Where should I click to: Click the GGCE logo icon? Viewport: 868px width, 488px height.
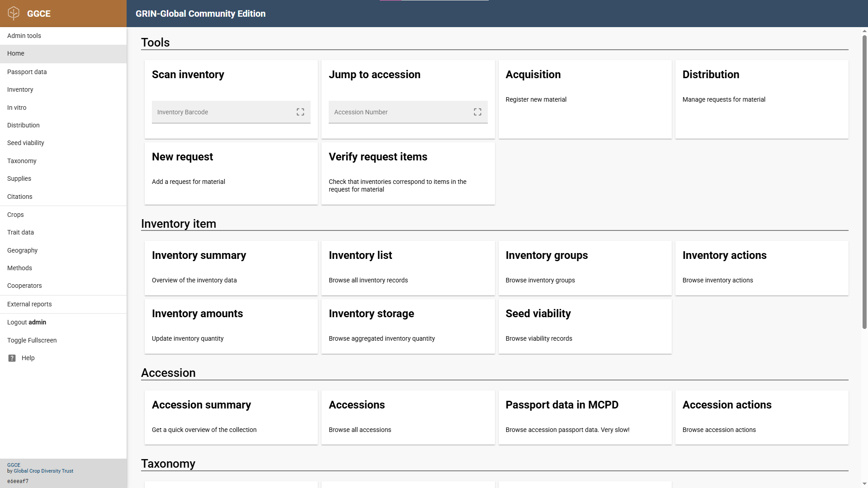14,13
